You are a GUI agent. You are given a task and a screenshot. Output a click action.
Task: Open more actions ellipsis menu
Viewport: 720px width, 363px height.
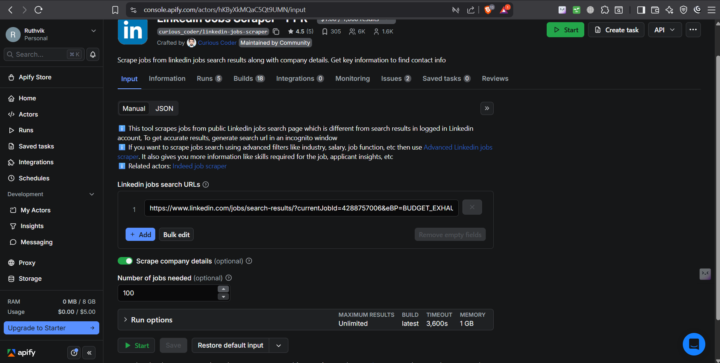(693, 30)
